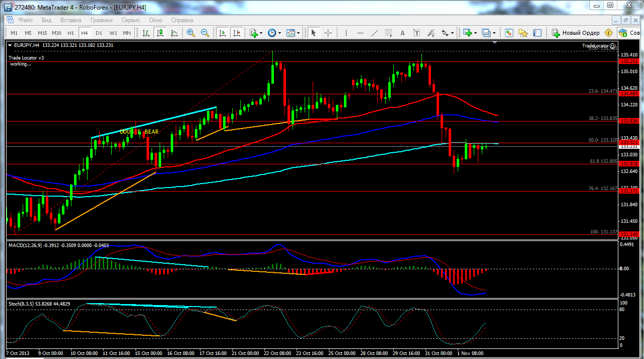Click the Fibonacci '100- 131.137' level label
This screenshot has height=359, width=644.
(604, 232)
